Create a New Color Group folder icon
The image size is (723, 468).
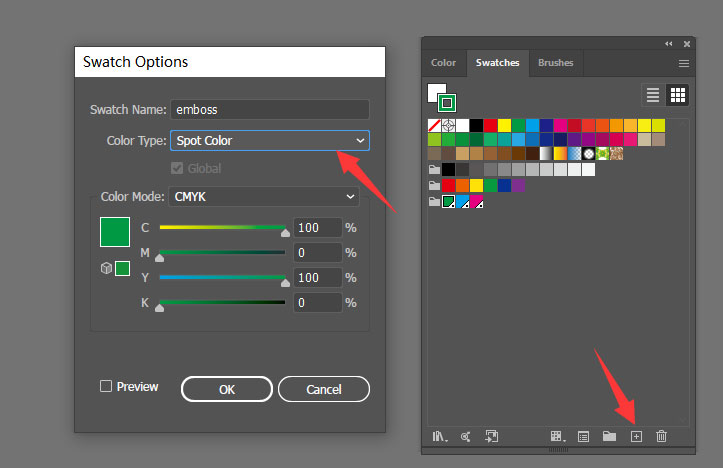pyautogui.click(x=609, y=436)
